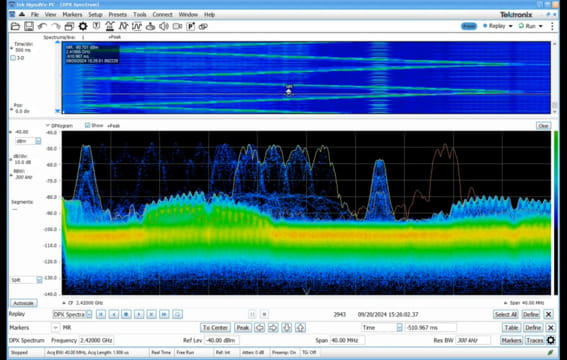Open the DPX Spectra replay dropdown

[x=89, y=314]
